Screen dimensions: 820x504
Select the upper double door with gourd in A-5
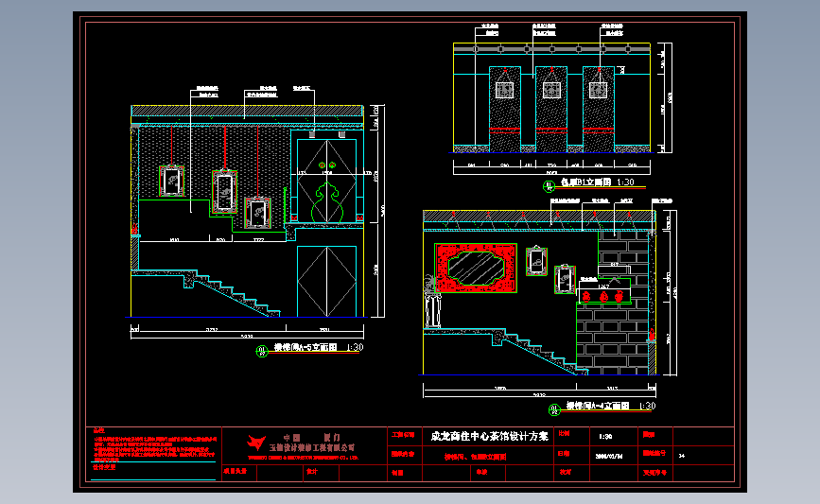tap(327, 182)
